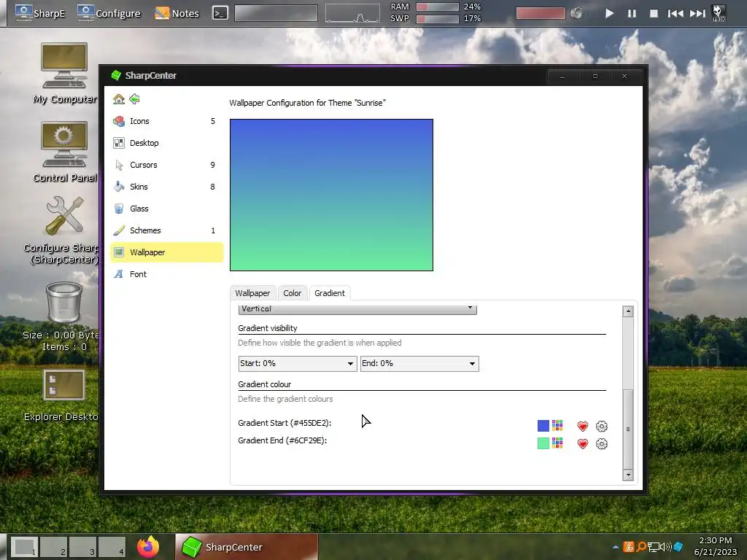Switch to virtual desktop 1
The image size is (747, 560).
24,547
